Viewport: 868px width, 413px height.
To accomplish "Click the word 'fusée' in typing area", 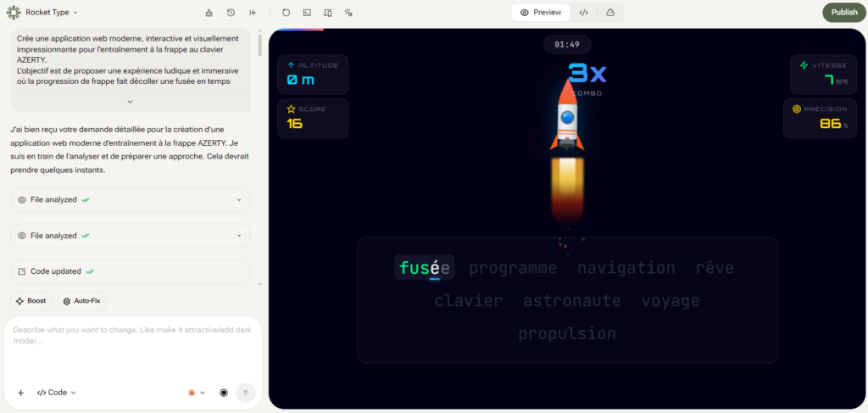I will (425, 268).
